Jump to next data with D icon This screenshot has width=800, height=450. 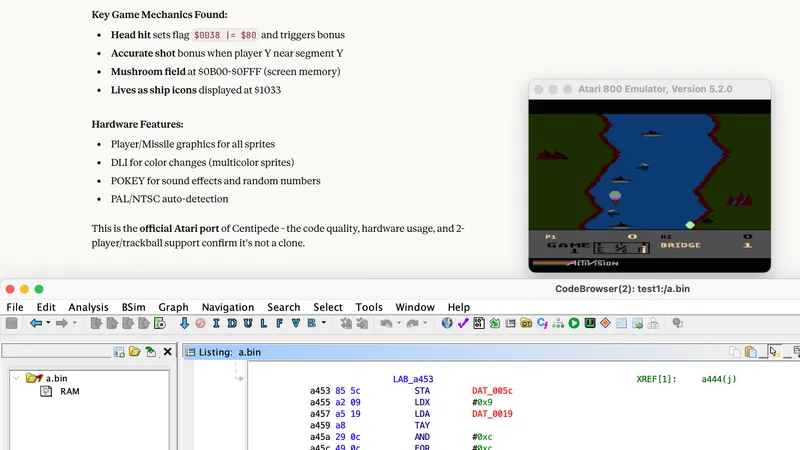(x=232, y=323)
